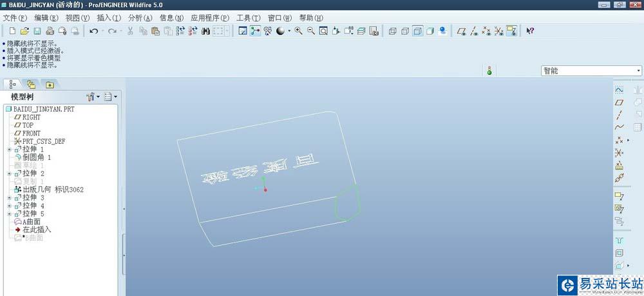Switch to the Favorites tab
The width and height of the screenshot is (644, 296).
pyautogui.click(x=50, y=84)
